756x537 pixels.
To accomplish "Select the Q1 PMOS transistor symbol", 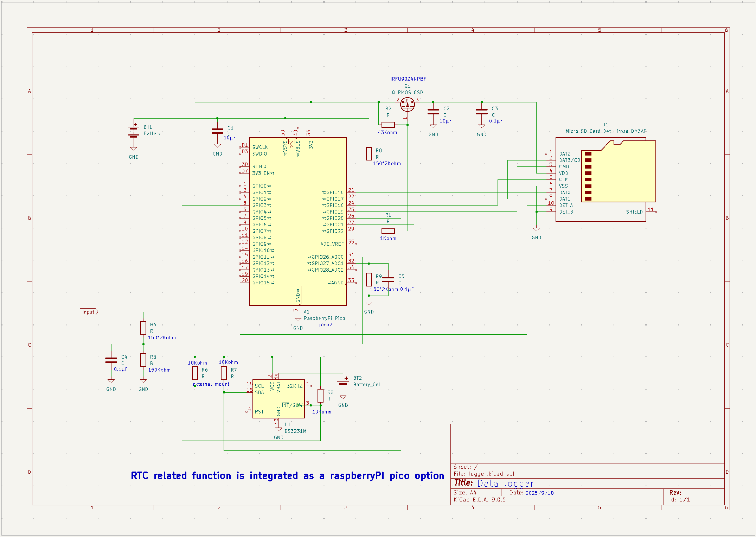I will [408, 105].
